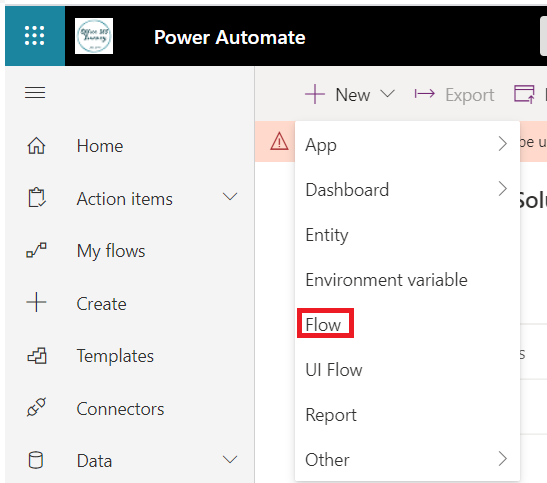Click the Home house icon

tap(36, 145)
